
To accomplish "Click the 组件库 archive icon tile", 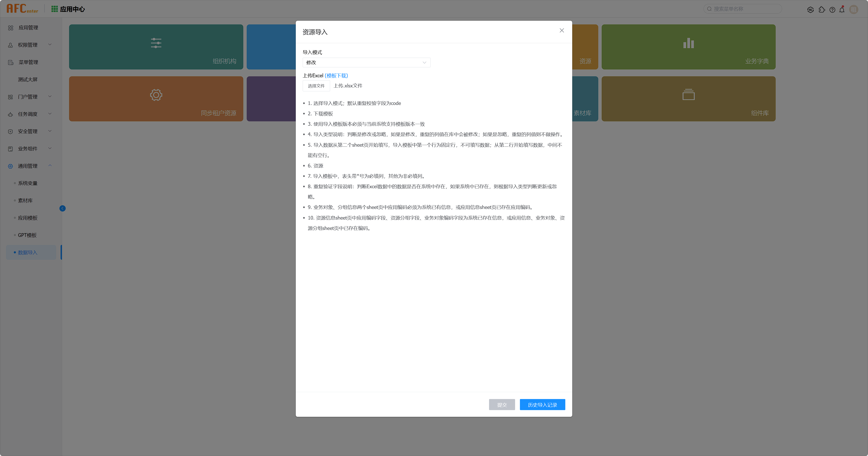I will [x=688, y=98].
